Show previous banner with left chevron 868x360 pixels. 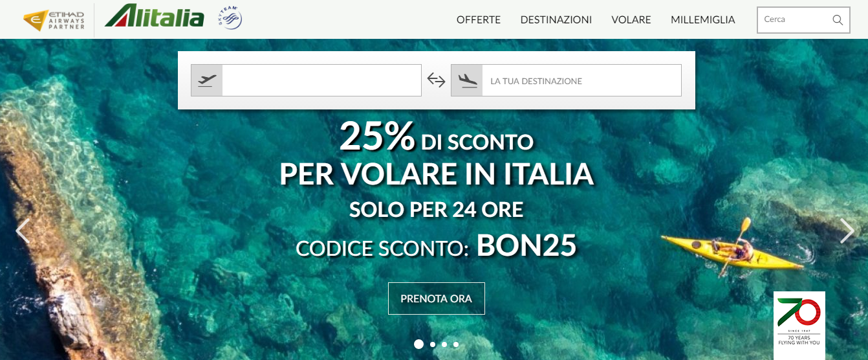23,231
